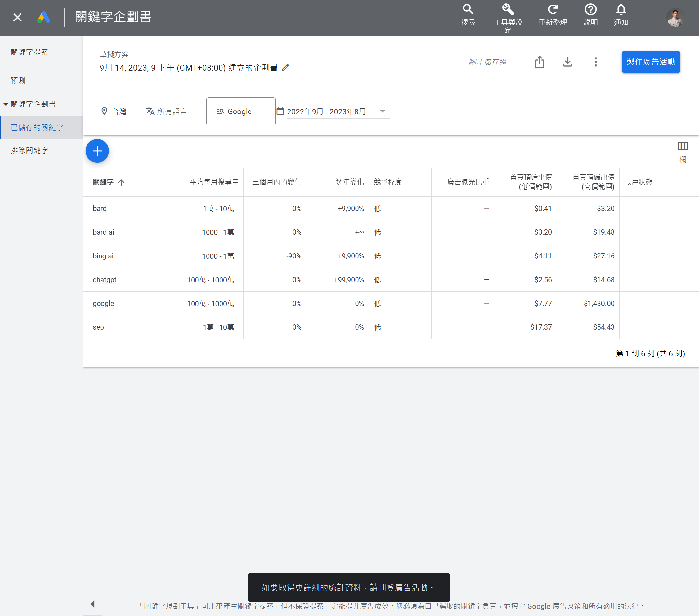Click the 製作廣告活動 button
699x616 pixels.
(x=651, y=62)
